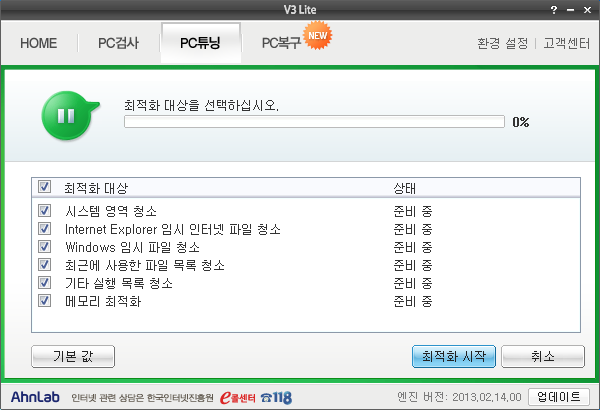Select the PC튜닝 tab
Screen dimensions: 600x410
coord(201,43)
